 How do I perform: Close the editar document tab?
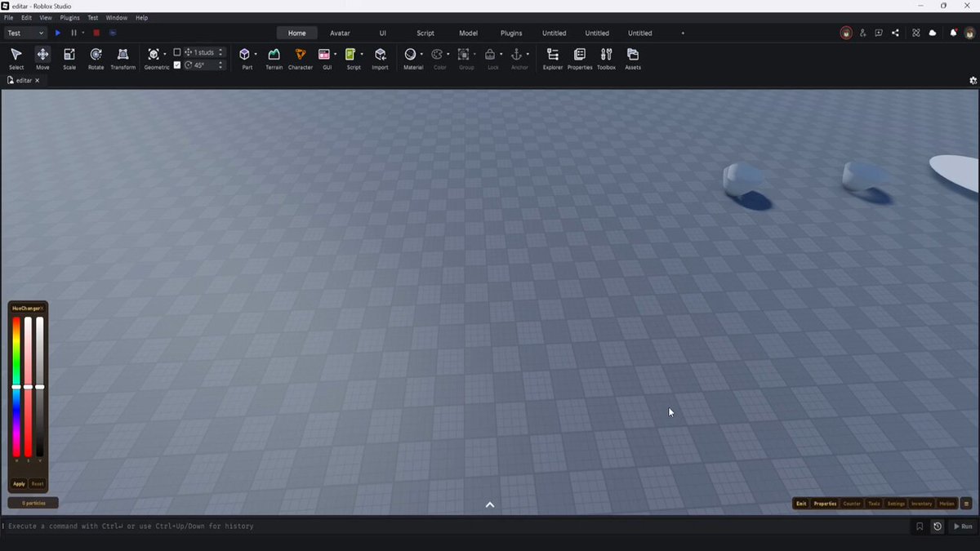pos(38,81)
